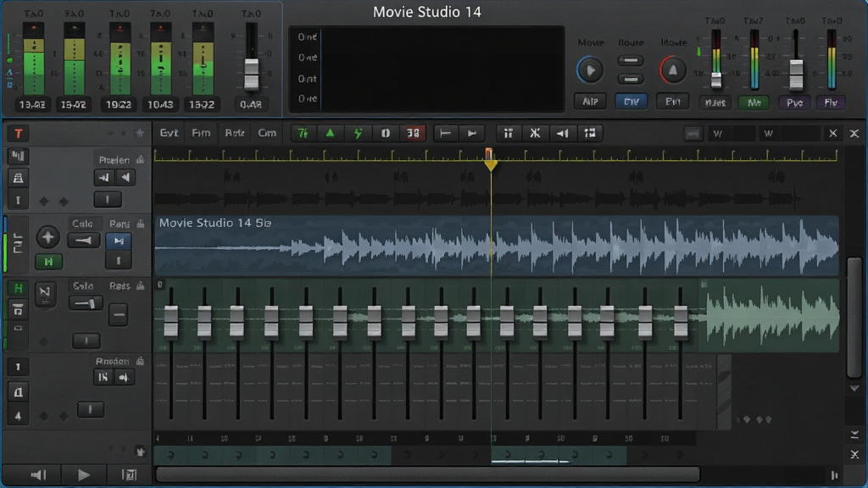
Task: Click the 10.43 level readout under fourth meter
Action: pyautogui.click(x=160, y=104)
